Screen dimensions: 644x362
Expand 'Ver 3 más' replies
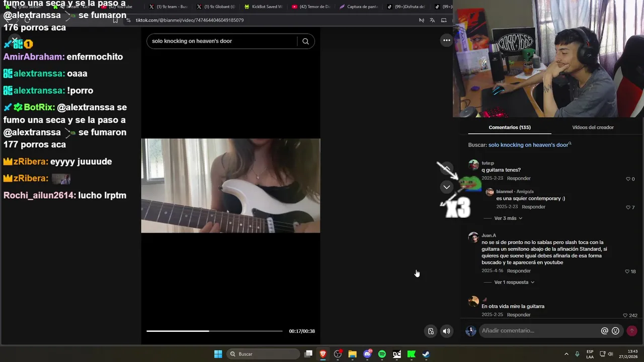(508, 218)
